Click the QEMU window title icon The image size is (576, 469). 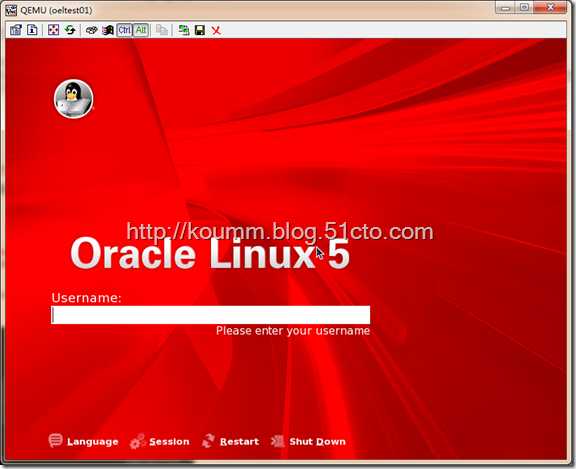11,10
